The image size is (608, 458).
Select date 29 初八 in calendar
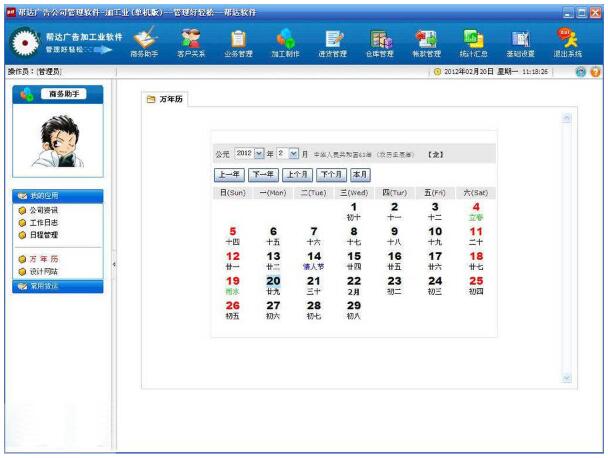click(x=354, y=310)
